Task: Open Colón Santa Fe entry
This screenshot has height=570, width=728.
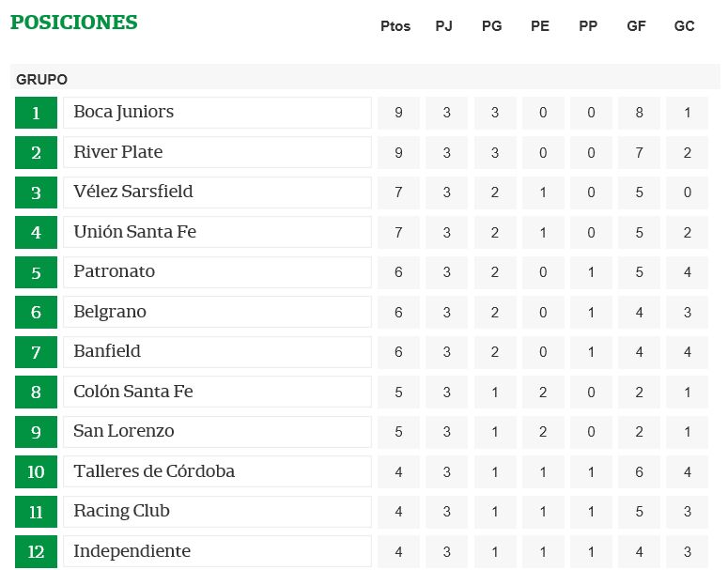Action: [x=133, y=392]
